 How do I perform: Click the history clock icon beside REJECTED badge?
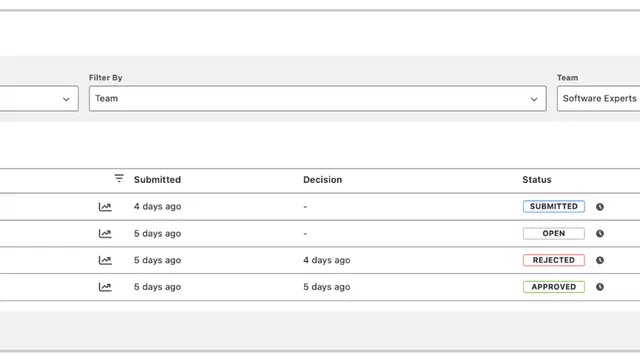(x=600, y=260)
